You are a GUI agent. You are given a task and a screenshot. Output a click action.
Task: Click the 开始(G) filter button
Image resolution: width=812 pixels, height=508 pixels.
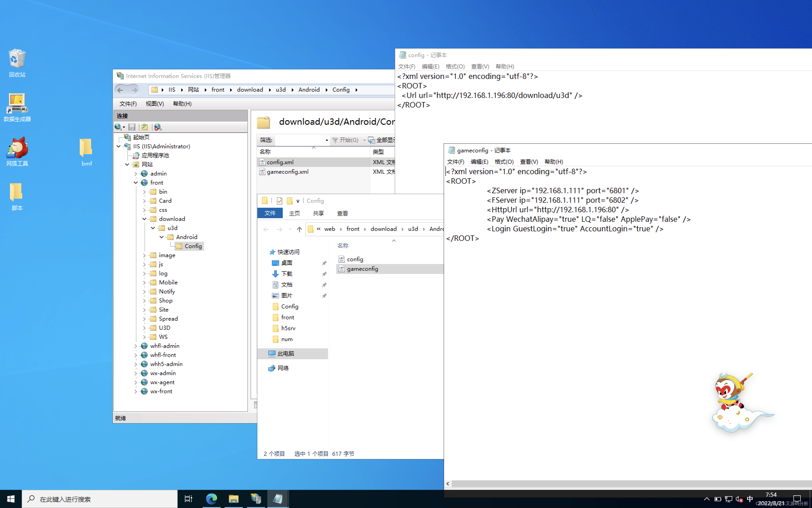[x=345, y=140]
